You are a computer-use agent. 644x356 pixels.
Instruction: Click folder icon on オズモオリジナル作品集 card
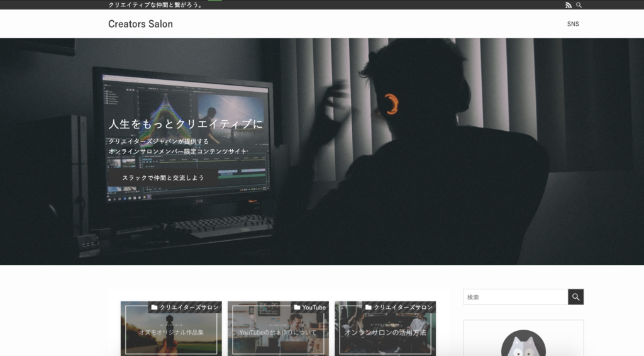(154, 308)
